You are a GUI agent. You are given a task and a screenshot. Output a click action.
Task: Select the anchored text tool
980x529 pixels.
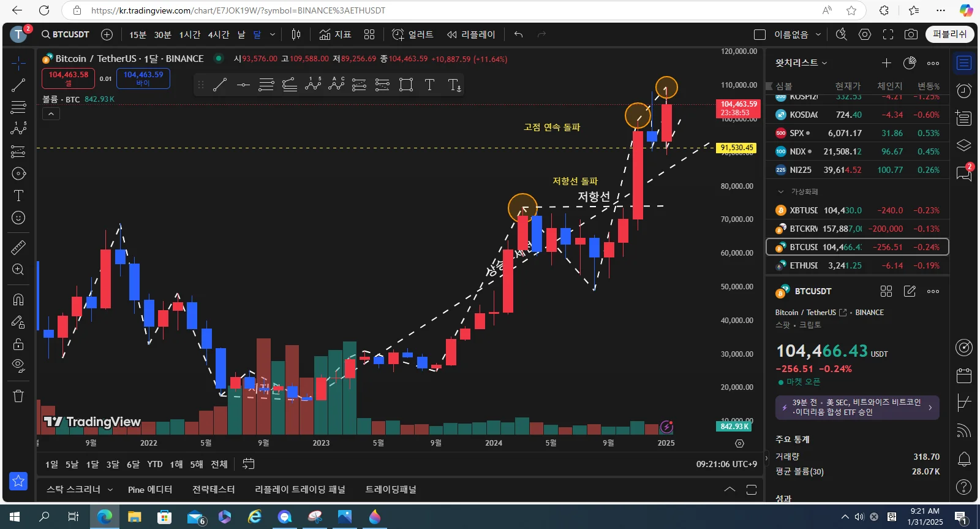[454, 85]
